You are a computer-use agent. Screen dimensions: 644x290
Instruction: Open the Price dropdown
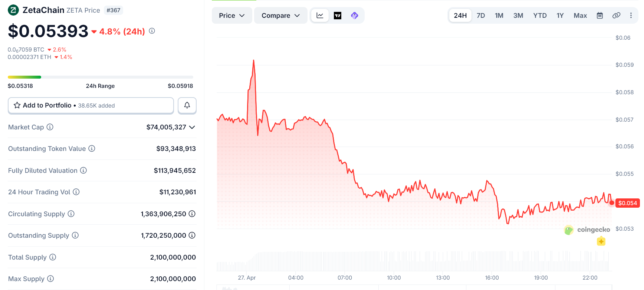tap(231, 16)
